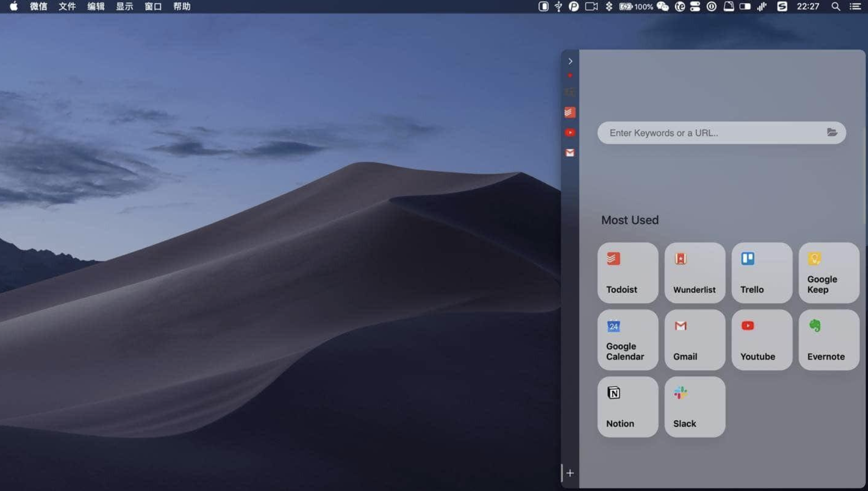The image size is (868, 491).
Task: Add a new item with the plus button
Action: 570,473
